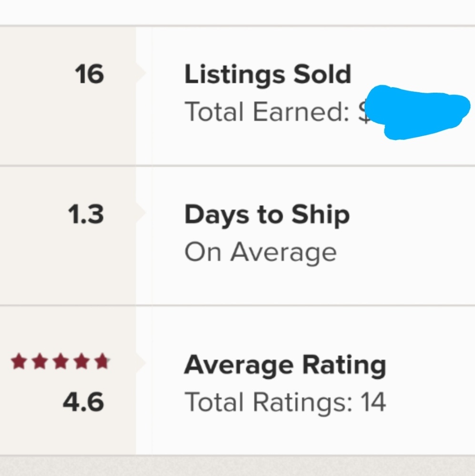Click the 4.6 rating number
Image resolution: width=475 pixels, height=476 pixels.
point(83,402)
